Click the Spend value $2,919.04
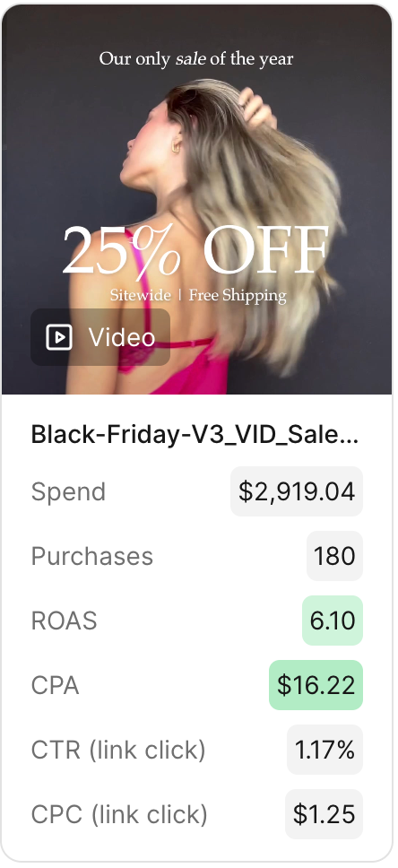Viewport: 398px width, 868px height. 296,491
